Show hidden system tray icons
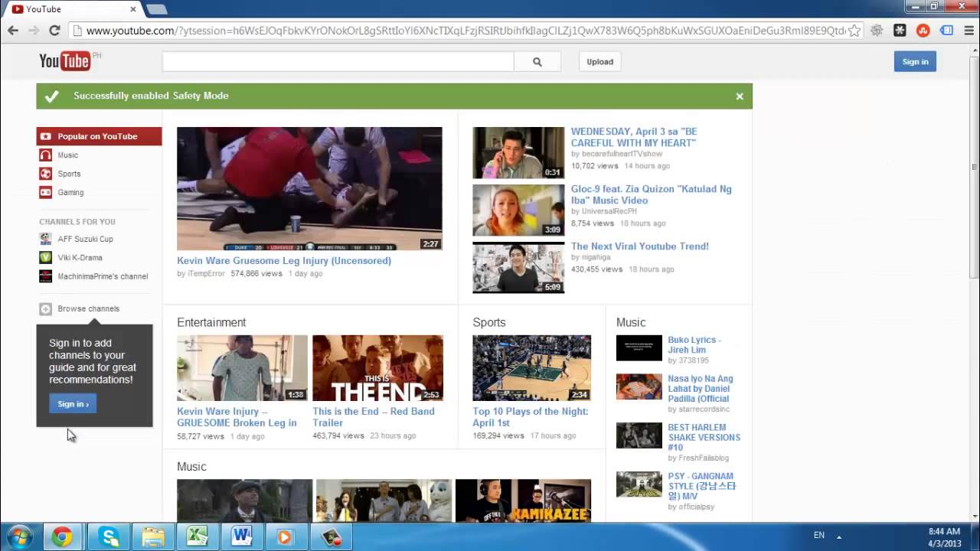980x551 pixels. point(838,536)
